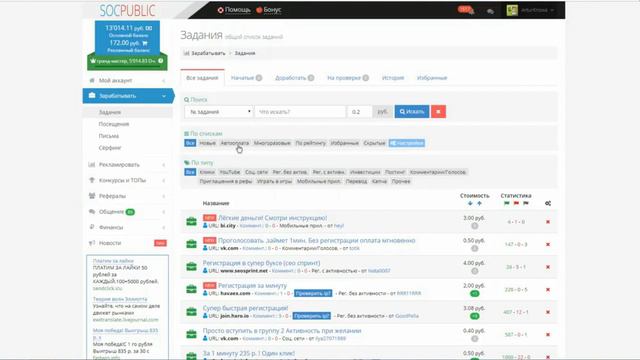Click briefcase icon of seosprint registration task
Viewport: 640px width, 360px height.
[x=191, y=267]
